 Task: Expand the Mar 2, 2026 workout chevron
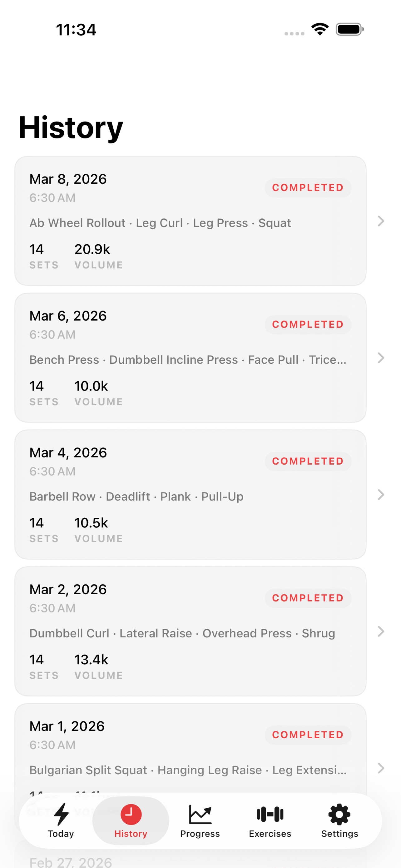pos(381,631)
